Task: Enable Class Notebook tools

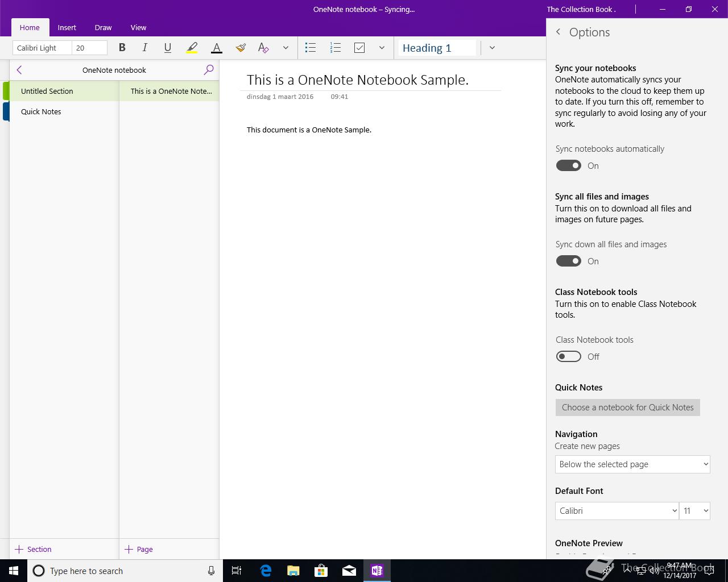Action: (x=569, y=356)
